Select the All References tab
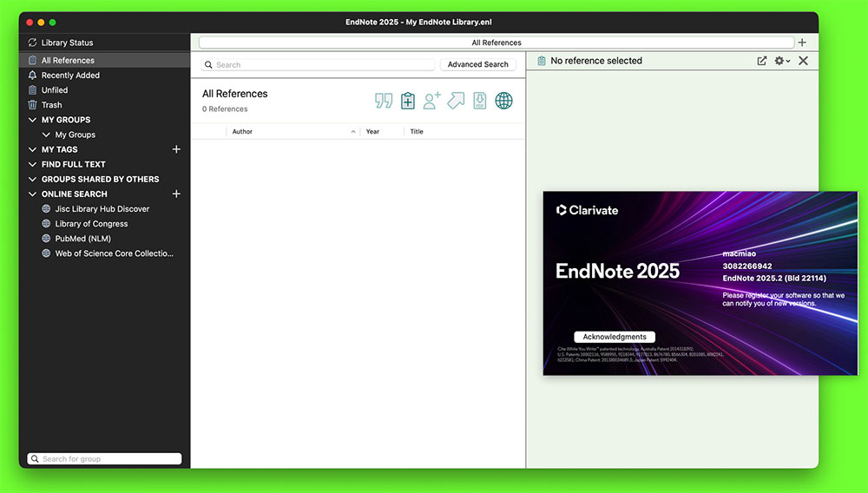This screenshot has width=868, height=493. [x=496, y=43]
